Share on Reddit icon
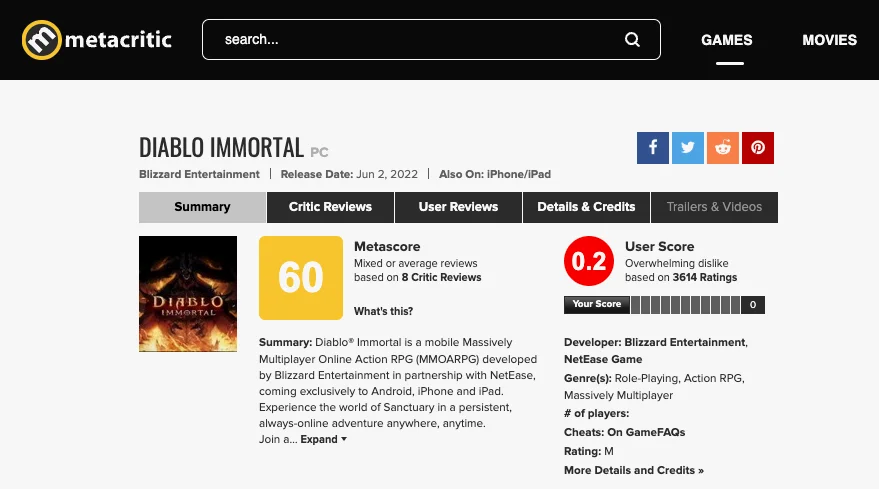The height and width of the screenshot is (489, 879). 723,148
